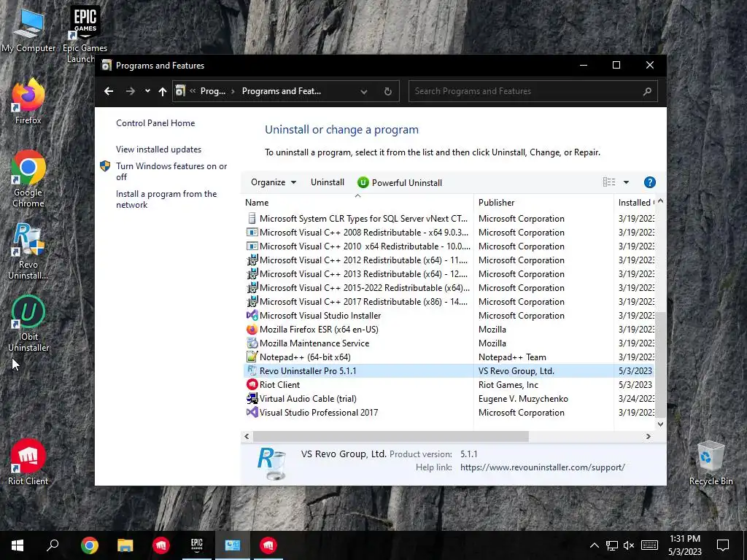
Task: Click the address bar overflow chevron
Action: tap(193, 91)
